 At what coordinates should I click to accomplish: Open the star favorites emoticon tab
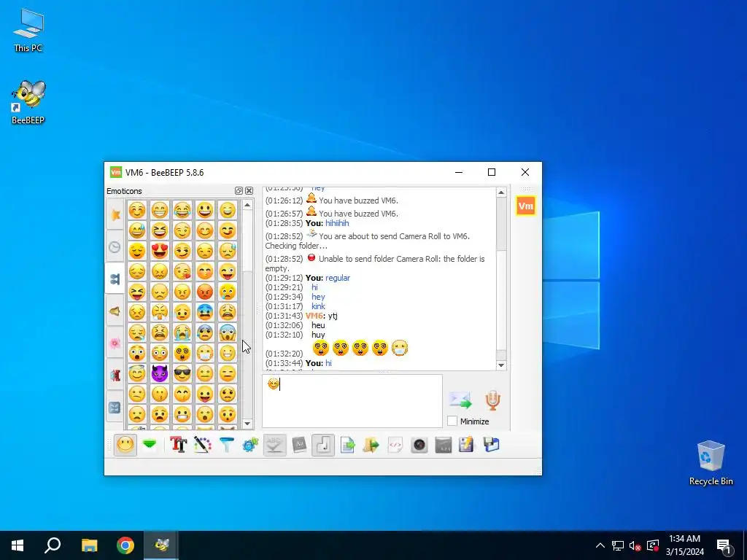tap(115, 215)
